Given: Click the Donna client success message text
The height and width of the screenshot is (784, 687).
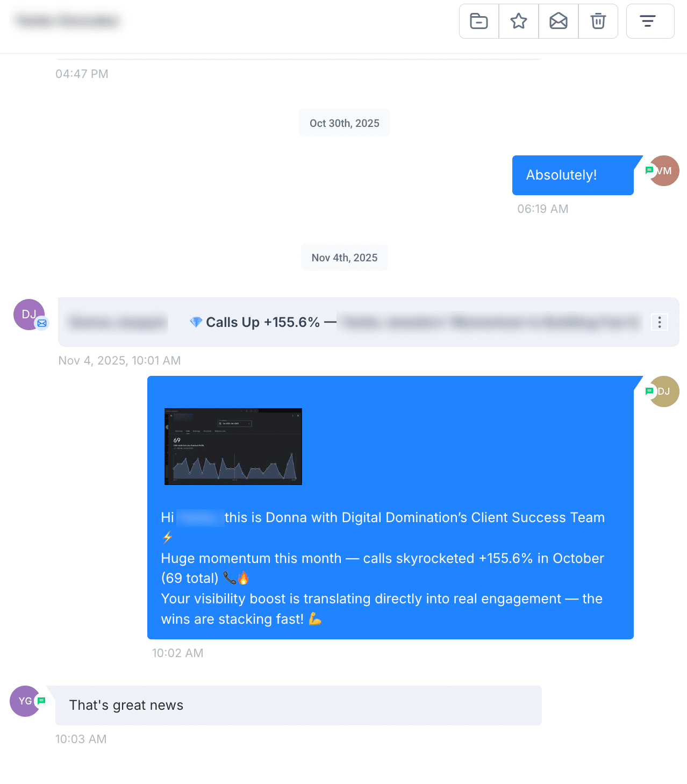Looking at the screenshot, I should (x=383, y=568).
